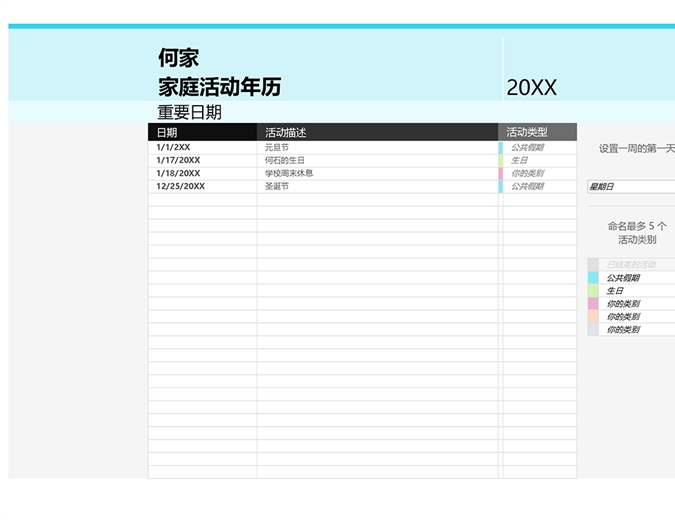Select the 活动描述 column header
Image resolution: width=675 pixels, height=520 pixels.
(x=377, y=132)
